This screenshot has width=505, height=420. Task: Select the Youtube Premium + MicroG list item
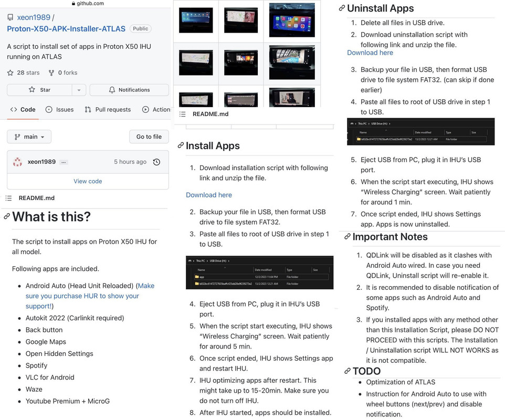coord(68,401)
